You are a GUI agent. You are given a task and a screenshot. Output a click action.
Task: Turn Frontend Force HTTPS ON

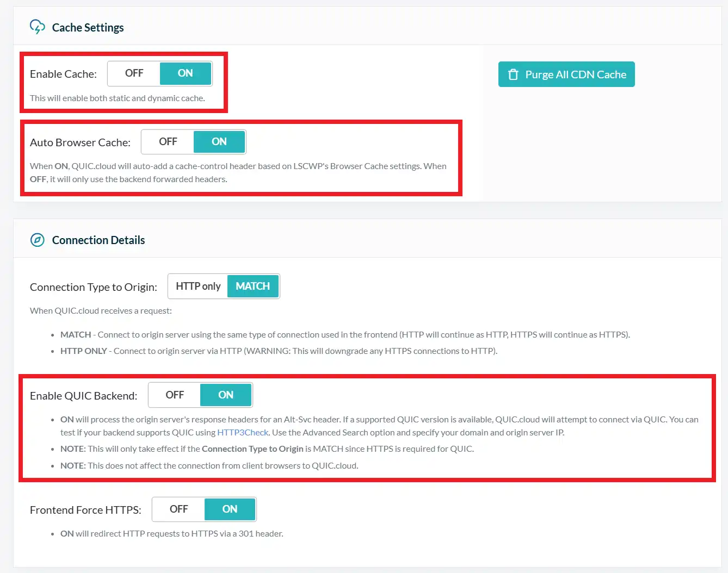click(230, 509)
